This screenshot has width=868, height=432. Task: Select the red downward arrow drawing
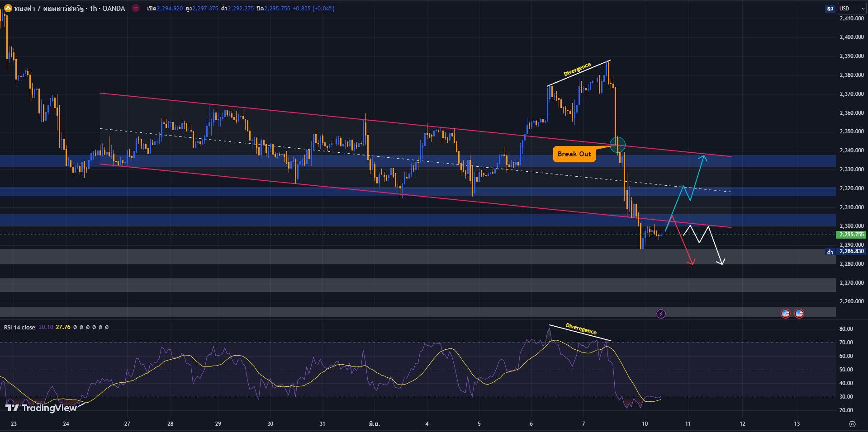[683, 241]
